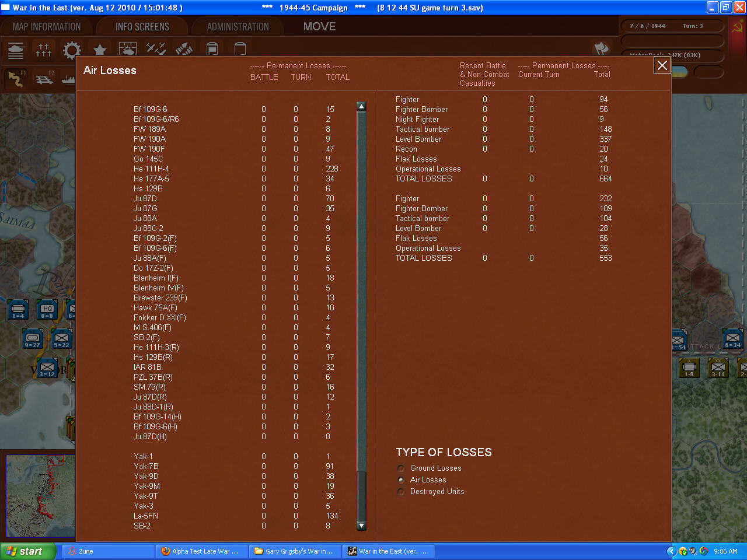Select the 3=12 infantry counter
This screenshot has height=560, width=747.
[x=47, y=368]
